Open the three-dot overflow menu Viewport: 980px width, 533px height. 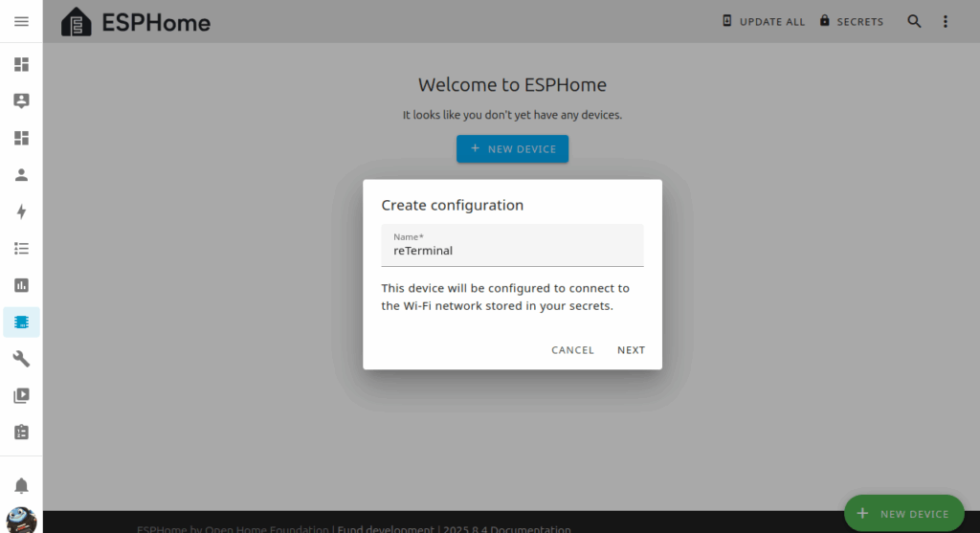(x=945, y=21)
